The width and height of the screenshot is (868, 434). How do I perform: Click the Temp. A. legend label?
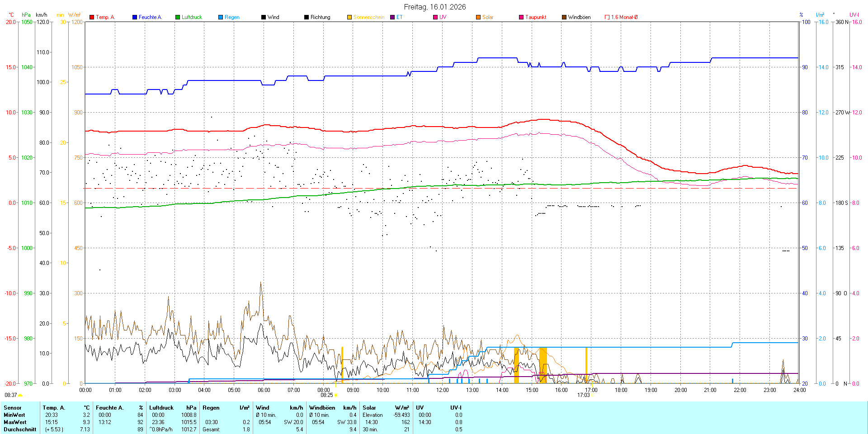105,17
